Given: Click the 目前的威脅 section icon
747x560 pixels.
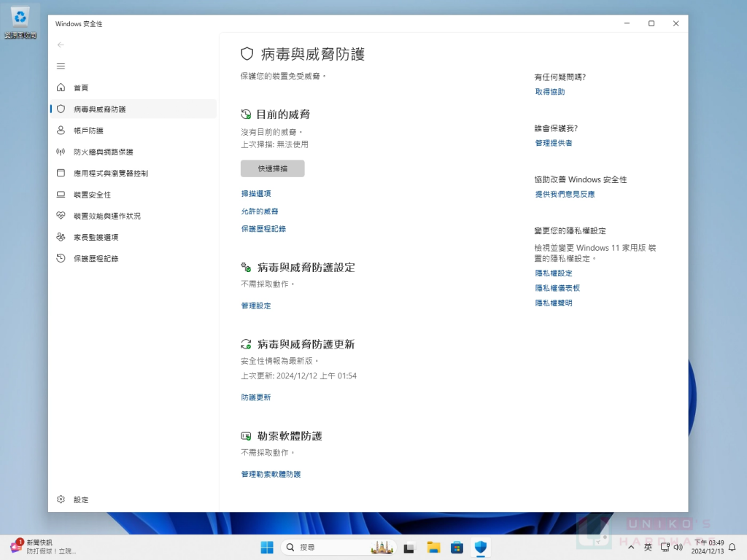Looking at the screenshot, I should click(x=246, y=114).
